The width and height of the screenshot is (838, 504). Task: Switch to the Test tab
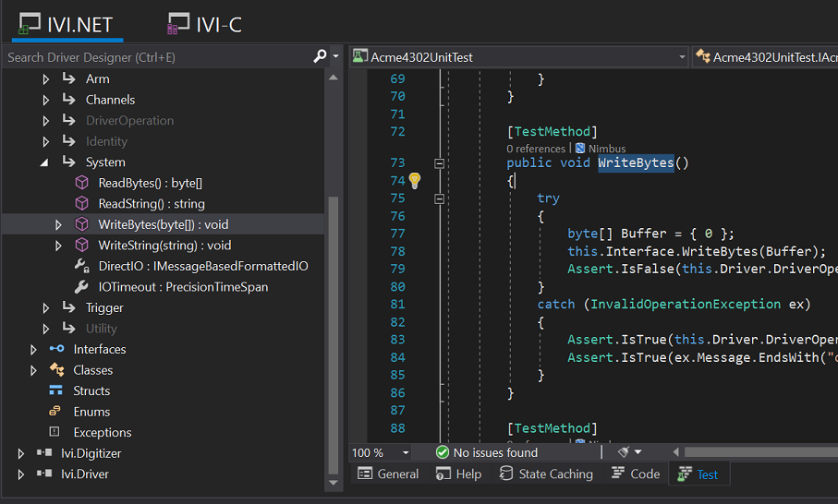[x=698, y=474]
